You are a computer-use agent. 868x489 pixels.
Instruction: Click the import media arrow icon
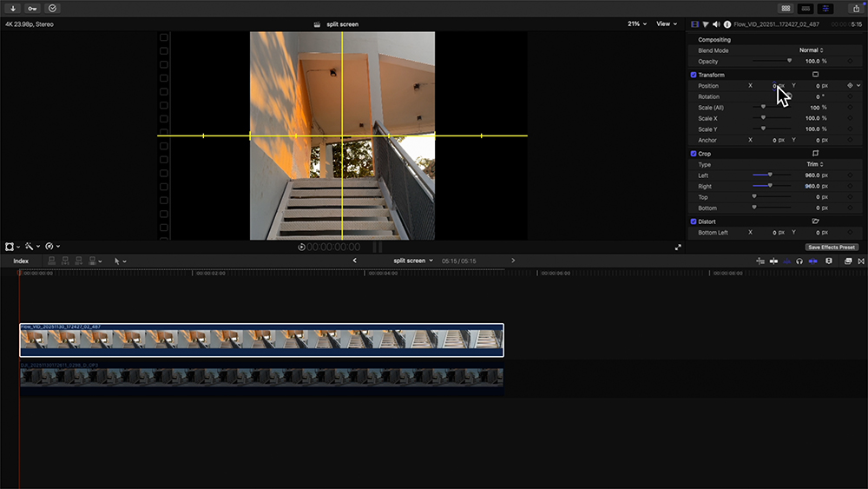pos(13,8)
